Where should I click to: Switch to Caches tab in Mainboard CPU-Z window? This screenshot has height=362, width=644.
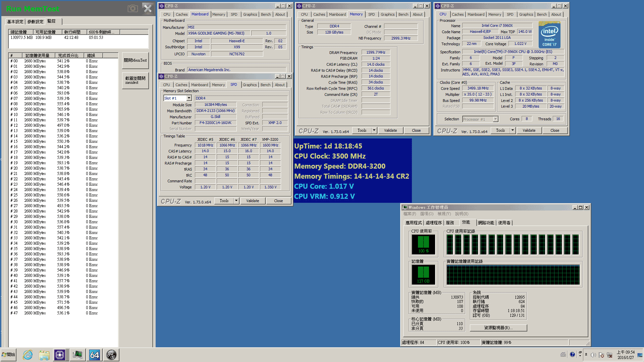181,14
